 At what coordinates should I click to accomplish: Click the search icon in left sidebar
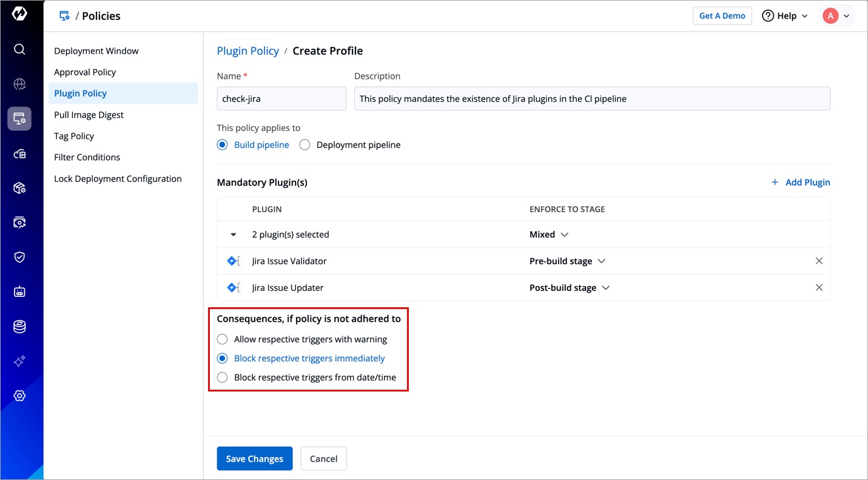pyautogui.click(x=19, y=49)
